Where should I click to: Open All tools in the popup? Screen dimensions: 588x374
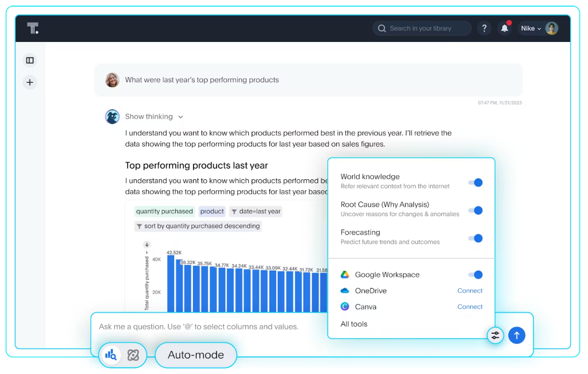coord(354,324)
